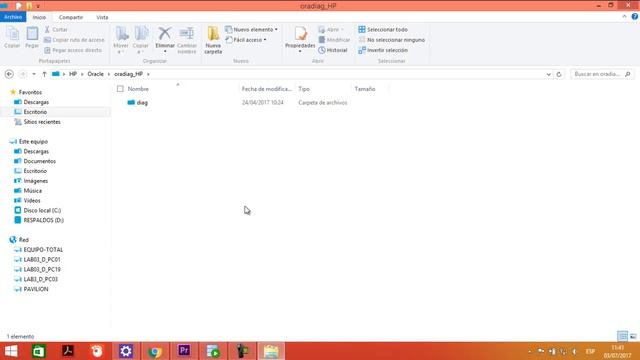The image size is (640, 360).
Task: Open the Historial option
Action: click(333, 50)
